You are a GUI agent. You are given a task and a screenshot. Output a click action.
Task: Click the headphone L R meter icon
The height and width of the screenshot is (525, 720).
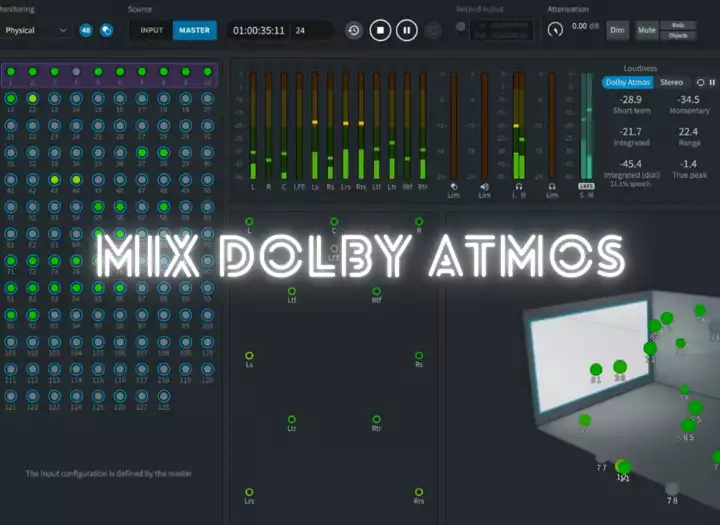pos(518,186)
